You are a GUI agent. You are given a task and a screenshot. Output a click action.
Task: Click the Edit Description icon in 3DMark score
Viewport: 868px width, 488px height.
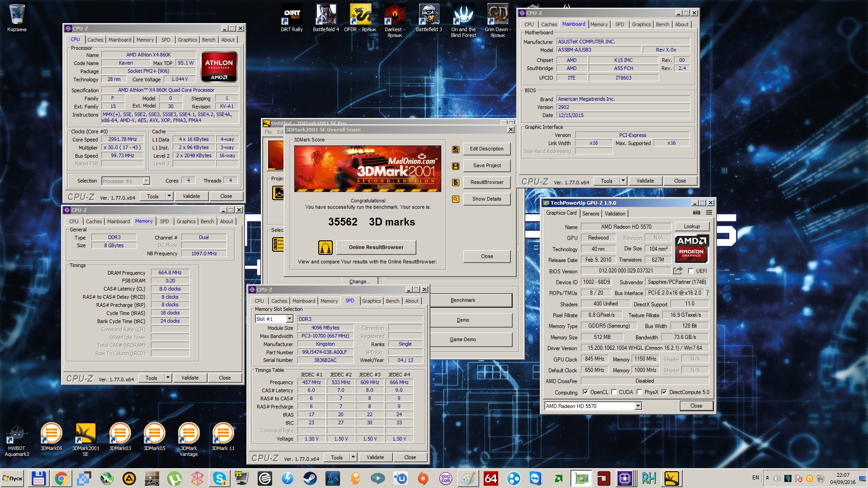(x=456, y=149)
